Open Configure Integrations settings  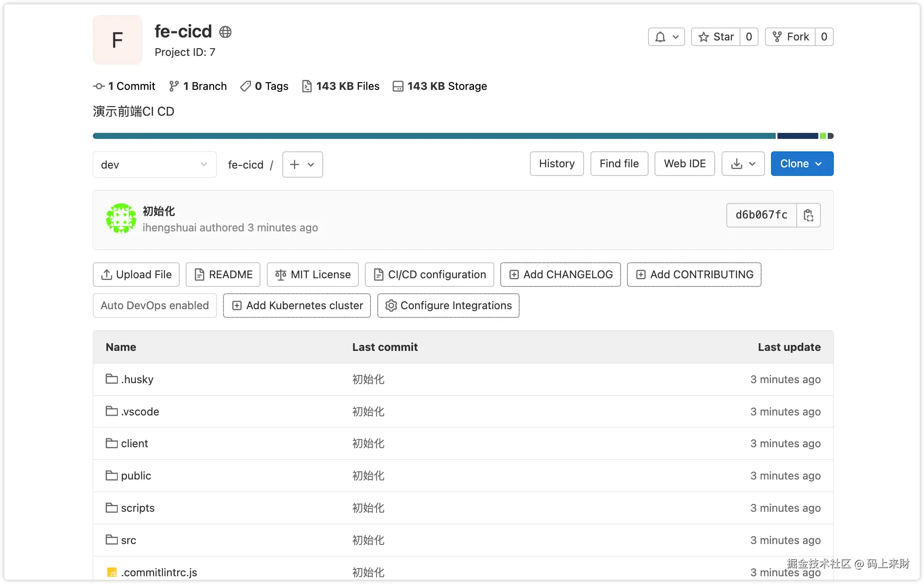pyautogui.click(x=448, y=305)
